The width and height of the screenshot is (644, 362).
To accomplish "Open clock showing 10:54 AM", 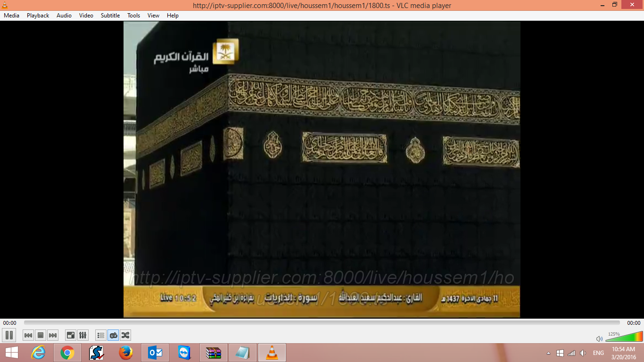I will coord(623,353).
